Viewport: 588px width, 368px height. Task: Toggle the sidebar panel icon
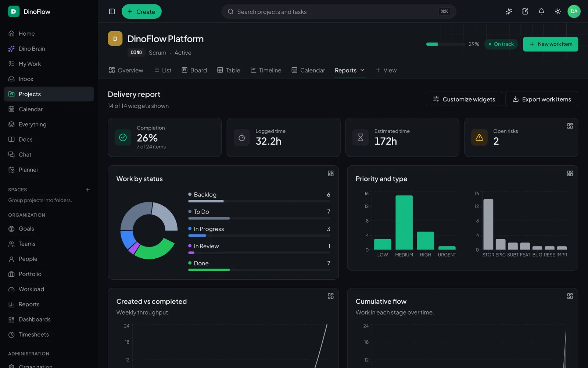click(112, 11)
